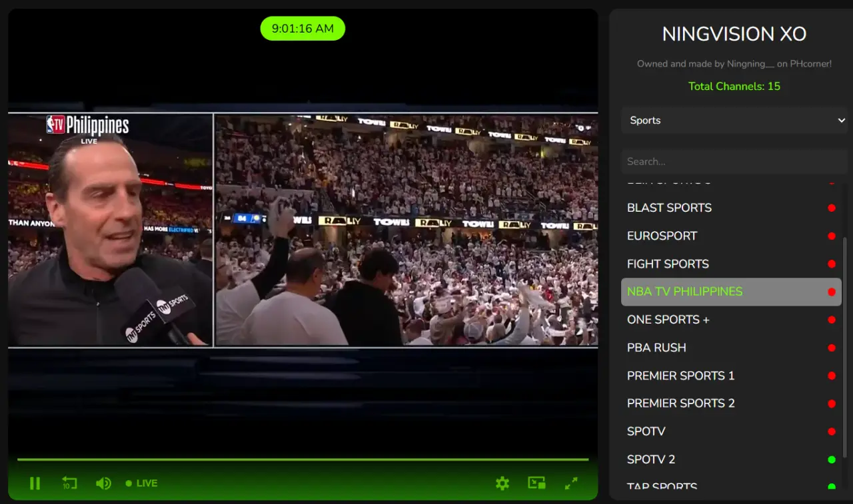Click red status dot beside ONE SPORTS +

point(832,320)
